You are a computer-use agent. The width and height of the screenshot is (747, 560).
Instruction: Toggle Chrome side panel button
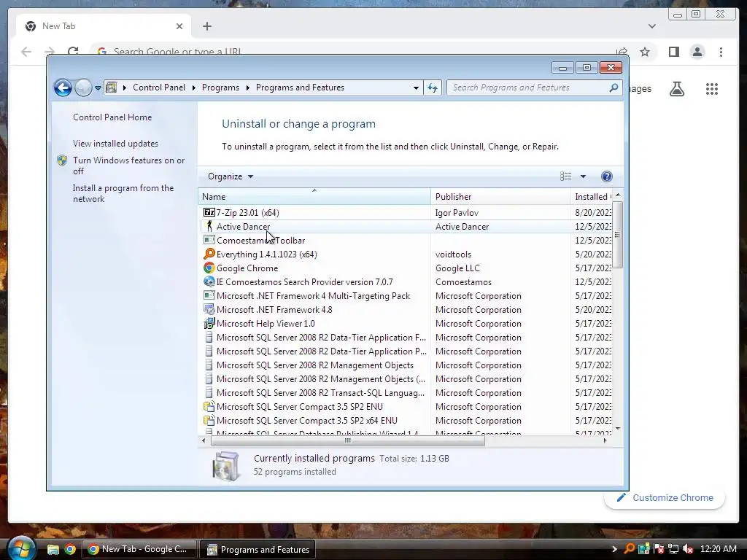(673, 52)
